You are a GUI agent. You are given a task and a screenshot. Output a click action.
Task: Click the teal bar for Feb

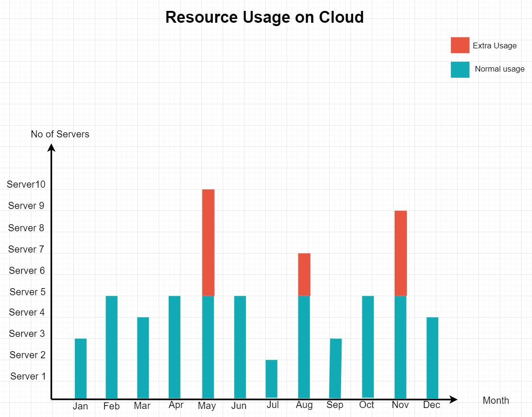[x=111, y=347]
